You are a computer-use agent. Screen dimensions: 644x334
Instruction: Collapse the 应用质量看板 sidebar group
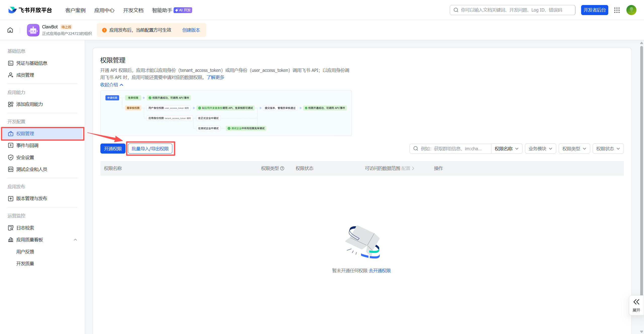pos(75,240)
